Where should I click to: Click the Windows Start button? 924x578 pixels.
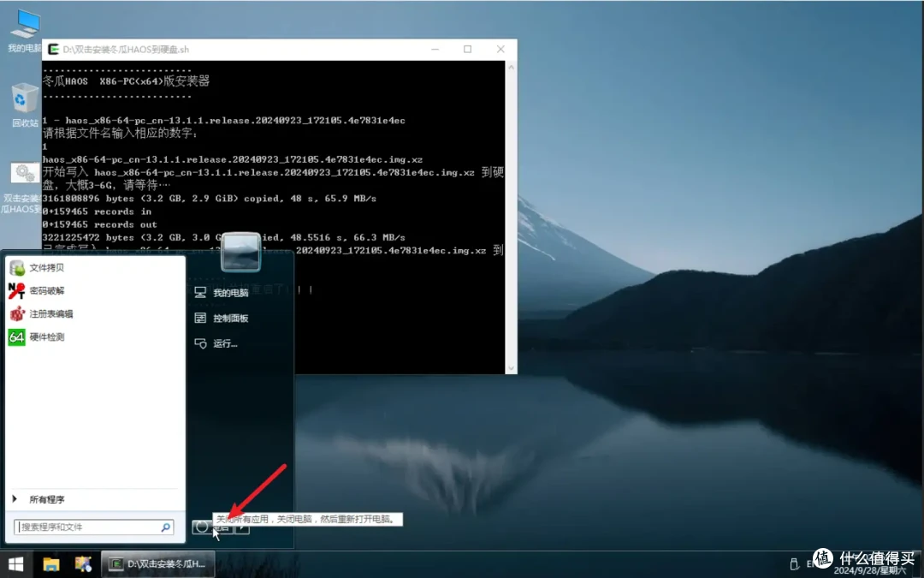tap(15, 564)
